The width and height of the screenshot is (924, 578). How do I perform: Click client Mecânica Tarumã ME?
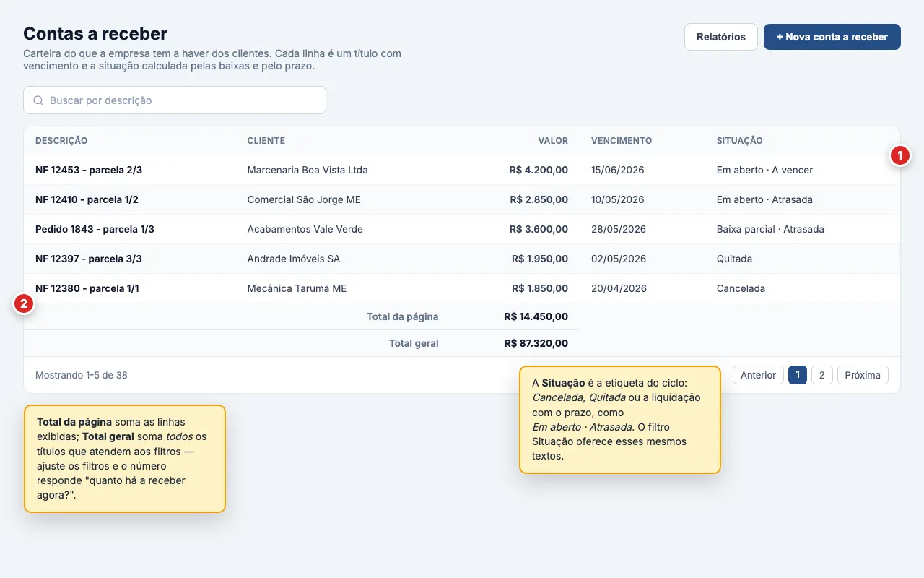click(x=297, y=288)
